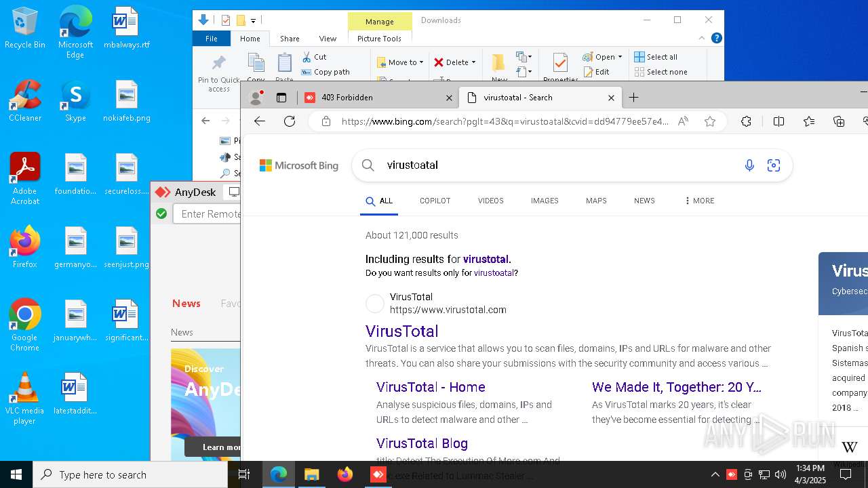This screenshot has width=868, height=488.
Task: Open Windows Start menu
Action: pos(16,474)
